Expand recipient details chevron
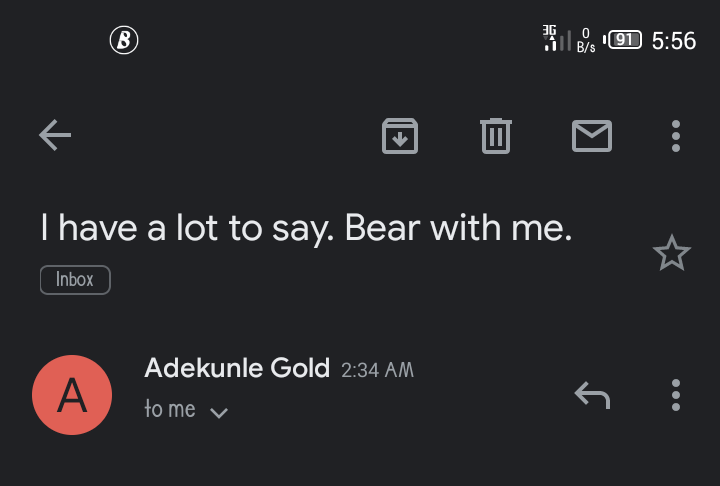720x486 pixels. pyautogui.click(x=219, y=412)
